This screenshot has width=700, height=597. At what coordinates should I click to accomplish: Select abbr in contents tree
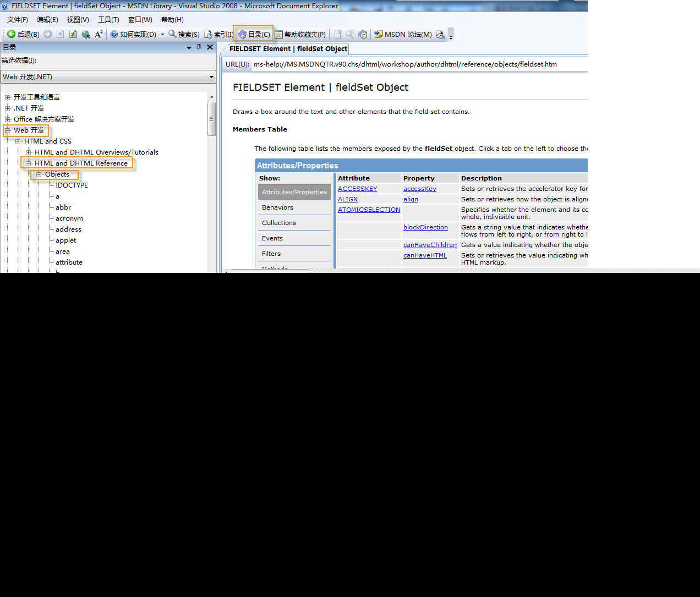(63, 207)
